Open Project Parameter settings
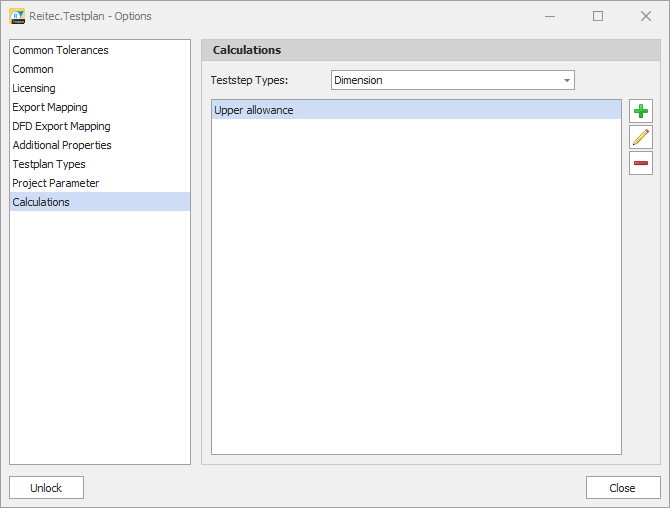 pyautogui.click(x=56, y=183)
